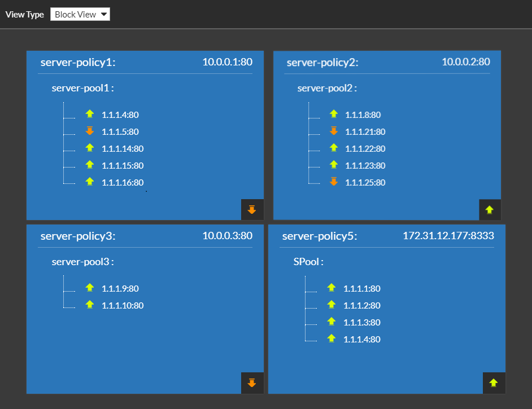This screenshot has height=409, width=532.
Task: Click the down status icon of server-policy3 block
Action: pyautogui.click(x=252, y=383)
